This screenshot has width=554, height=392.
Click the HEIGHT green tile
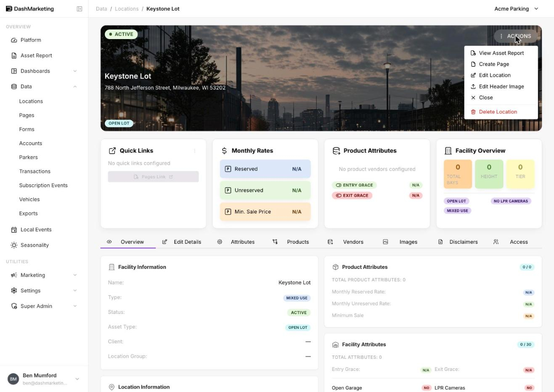coord(489,174)
